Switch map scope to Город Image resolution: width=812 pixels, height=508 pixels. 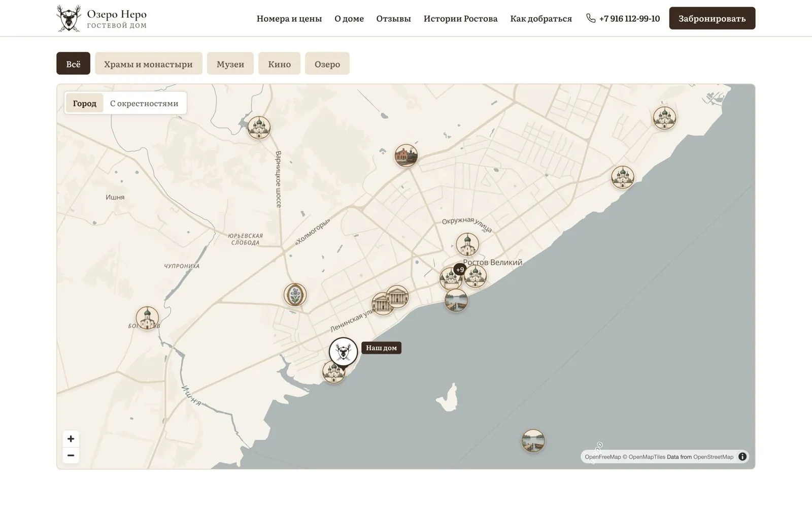pos(85,103)
